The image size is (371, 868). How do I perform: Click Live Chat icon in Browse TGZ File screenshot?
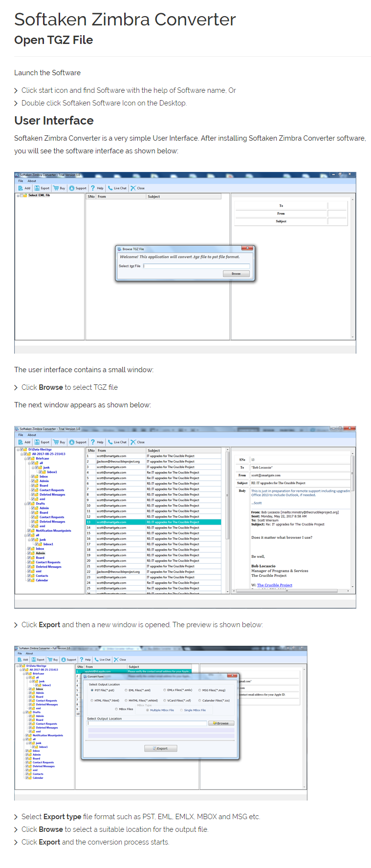click(x=110, y=188)
